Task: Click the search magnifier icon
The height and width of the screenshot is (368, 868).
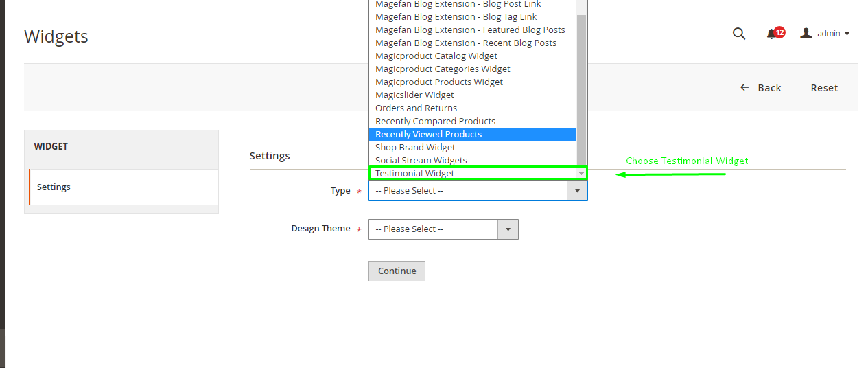Action: [738, 34]
